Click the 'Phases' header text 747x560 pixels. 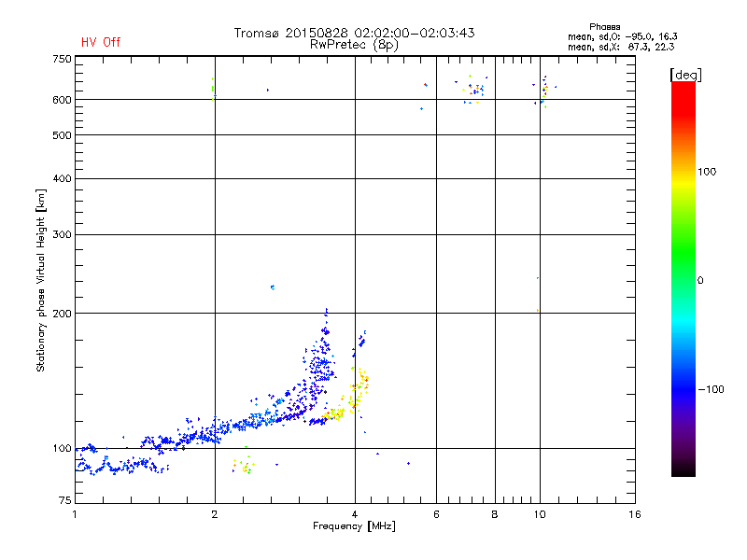coord(604,27)
